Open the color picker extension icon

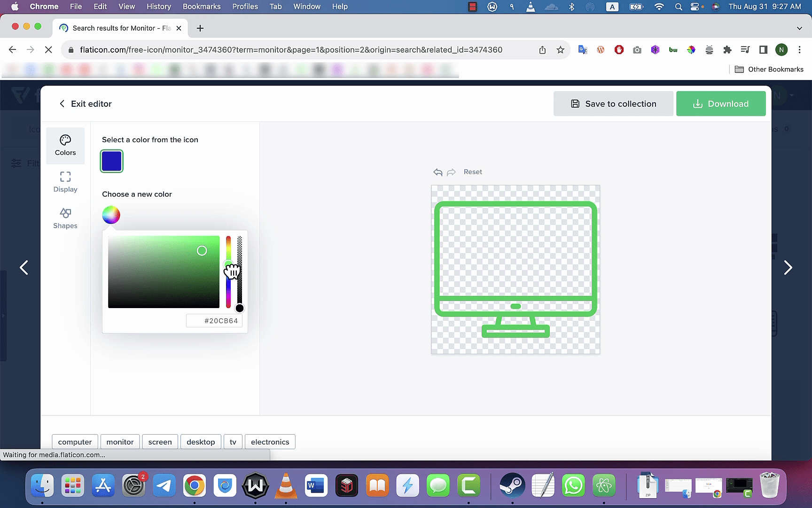point(691,49)
